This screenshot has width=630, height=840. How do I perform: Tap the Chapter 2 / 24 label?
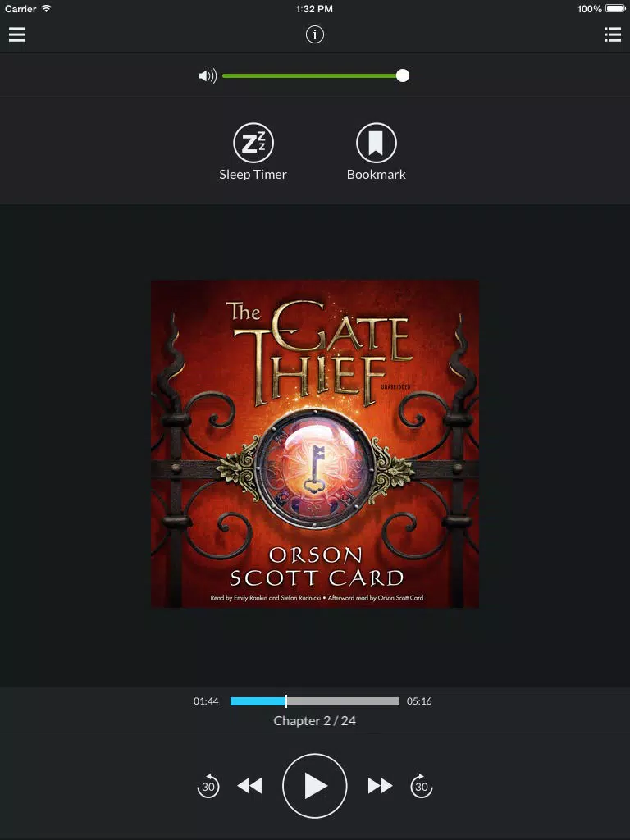pyautogui.click(x=314, y=721)
